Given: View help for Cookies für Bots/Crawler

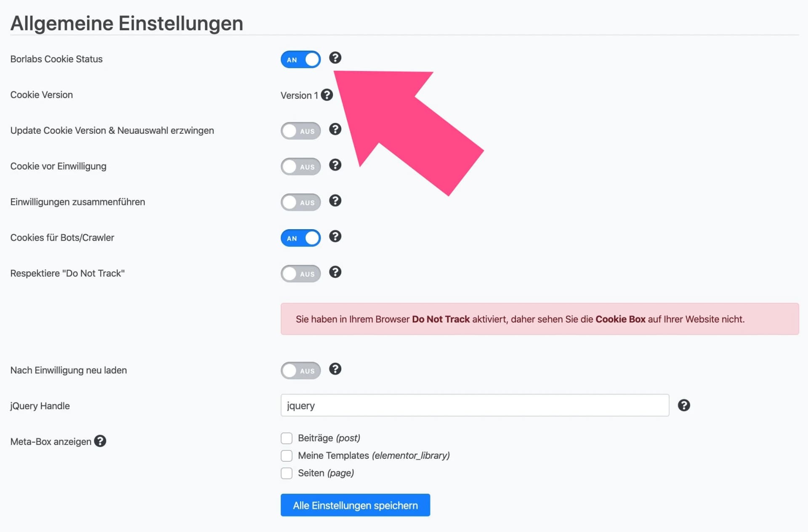Looking at the screenshot, I should tap(335, 236).
